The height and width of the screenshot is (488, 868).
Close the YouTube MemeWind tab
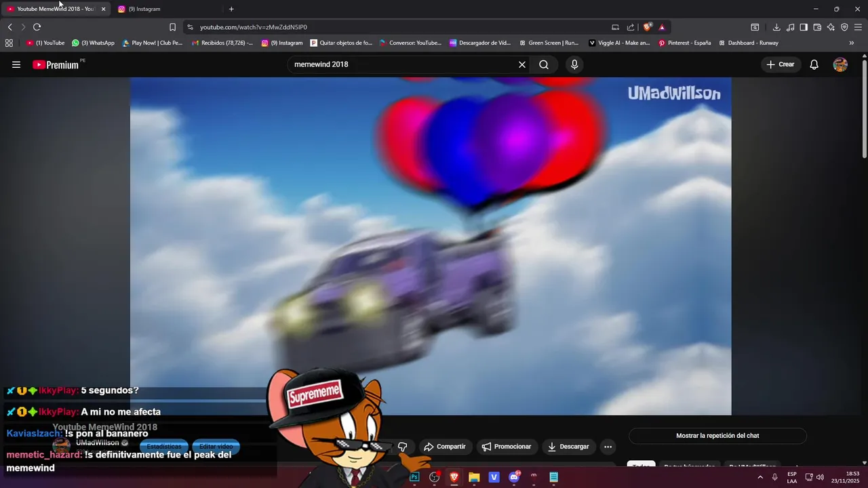103,9
